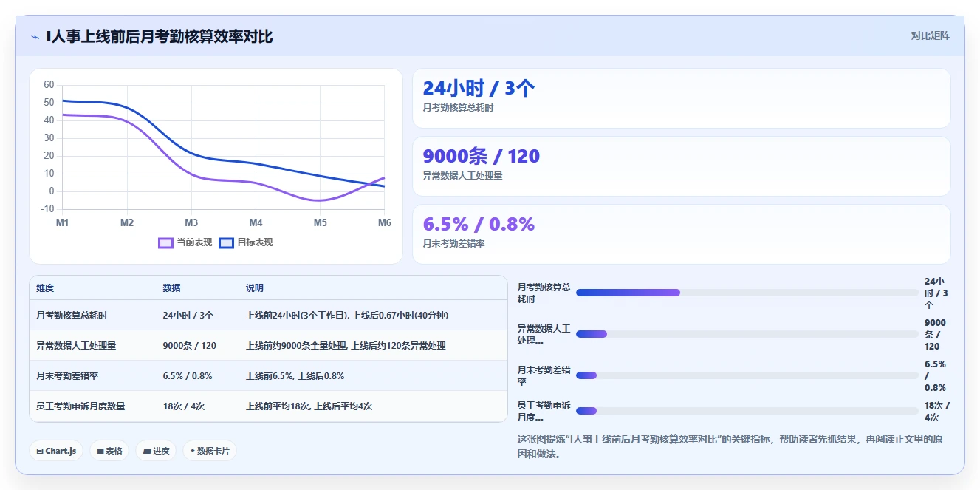The width and height of the screenshot is (980, 490).
Task: Click table cell 24小时 / 3个
Action: (188, 316)
